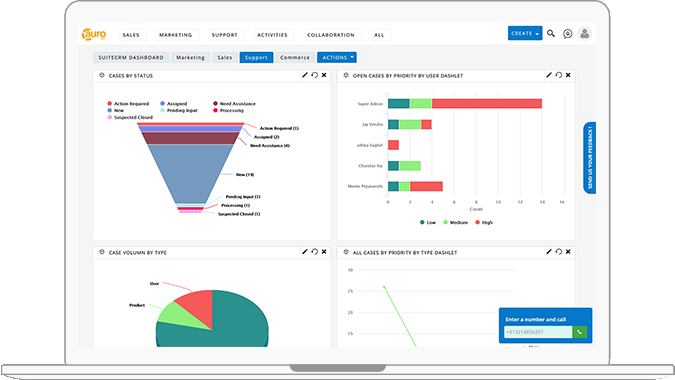Click the 'Need Assistance (4)' funnel label
The image size is (675, 380).
270,145
